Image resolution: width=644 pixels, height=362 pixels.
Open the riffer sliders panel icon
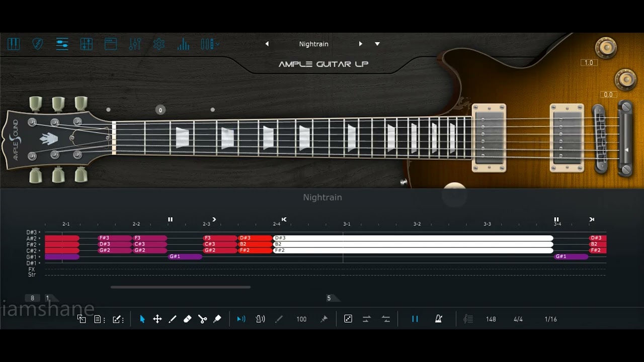click(62, 44)
